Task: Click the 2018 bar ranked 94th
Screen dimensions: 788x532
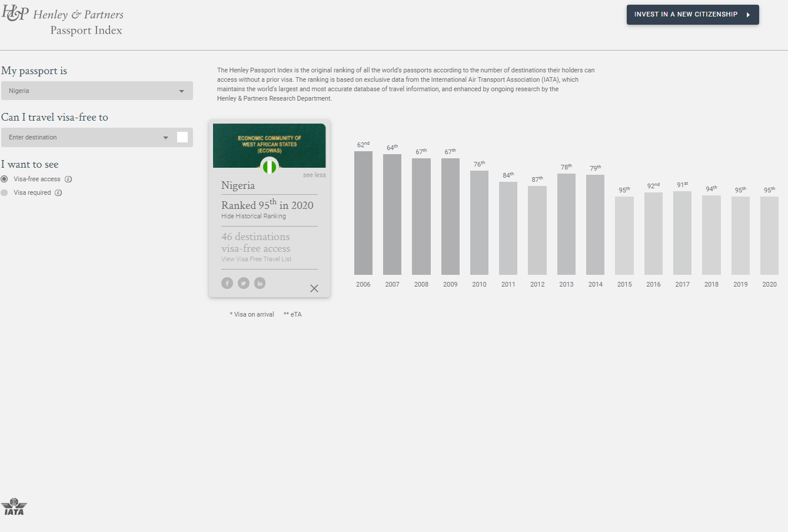Action: pos(711,235)
